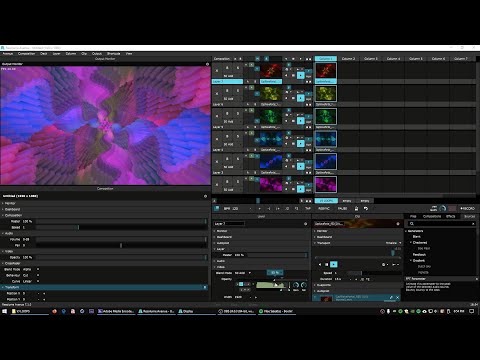Click the RECORD button
This screenshot has height=360, width=480.
point(467,208)
